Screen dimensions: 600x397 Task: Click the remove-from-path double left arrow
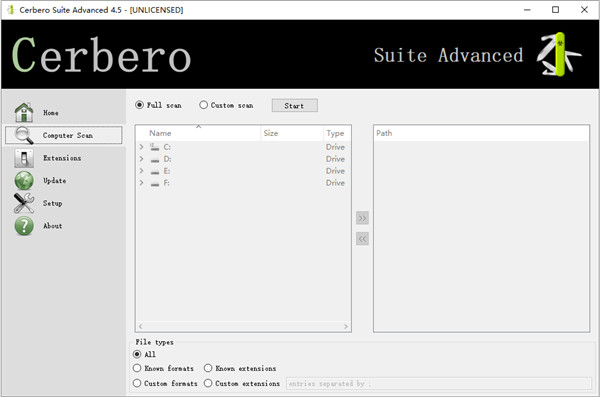click(x=362, y=239)
